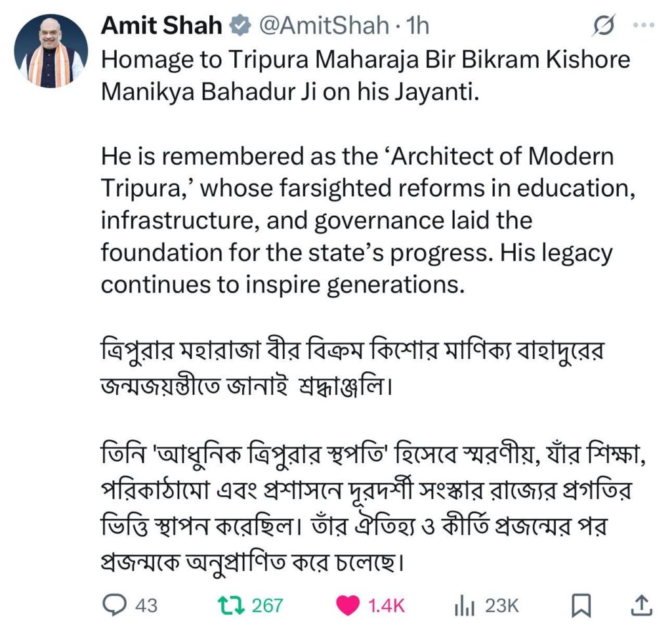Open Amit Shah's profile picture
Viewport: 672px width, 635px height.
[x=51, y=51]
